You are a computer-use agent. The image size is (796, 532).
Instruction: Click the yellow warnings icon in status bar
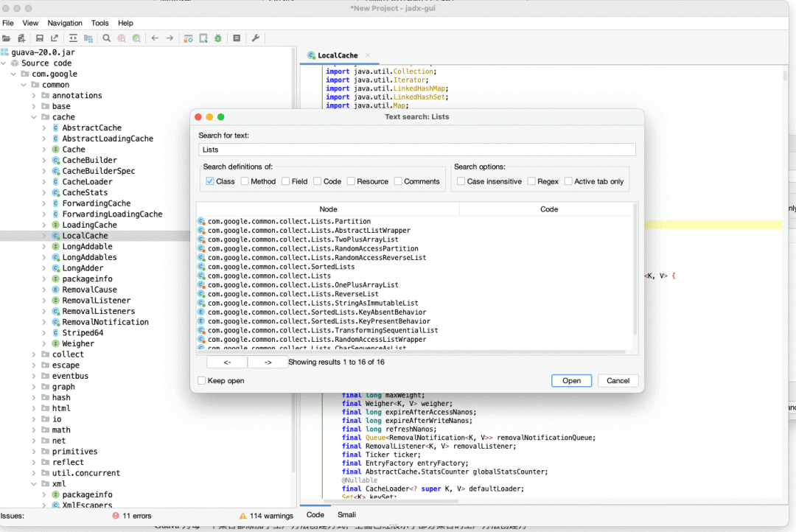(x=242, y=516)
